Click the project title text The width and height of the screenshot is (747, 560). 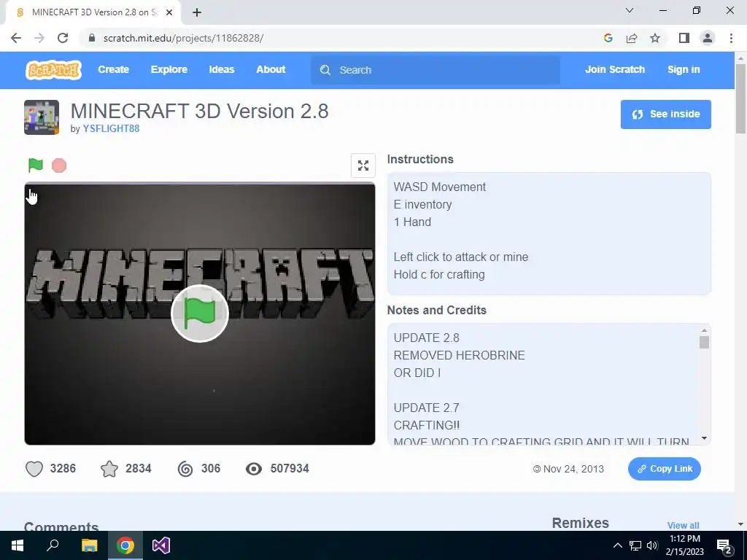(x=200, y=112)
